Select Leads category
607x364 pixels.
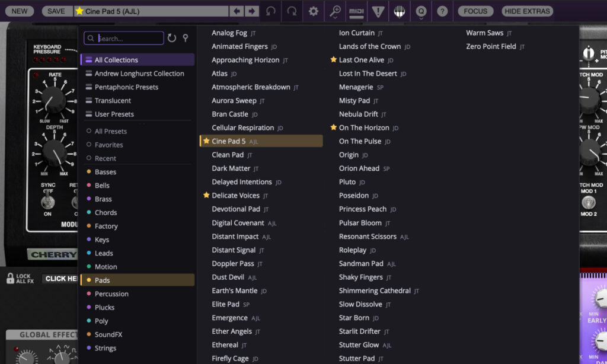[x=104, y=253]
